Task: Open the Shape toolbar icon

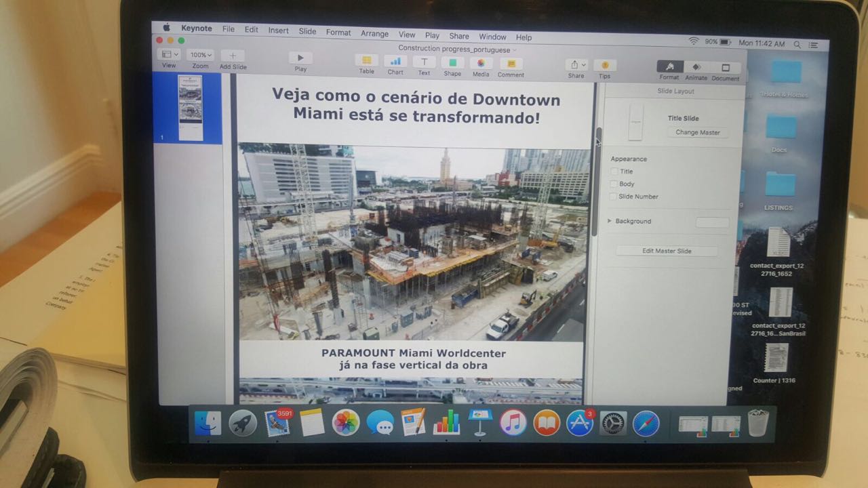Action: pyautogui.click(x=452, y=62)
